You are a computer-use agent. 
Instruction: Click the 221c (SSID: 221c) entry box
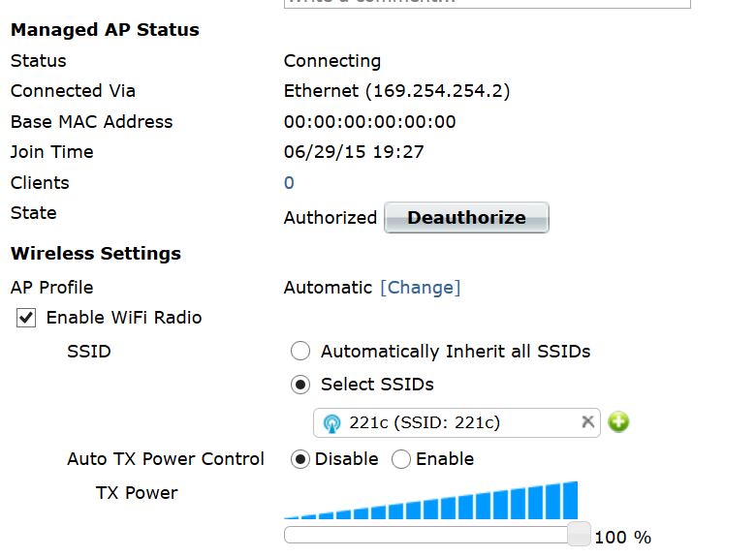(x=448, y=422)
